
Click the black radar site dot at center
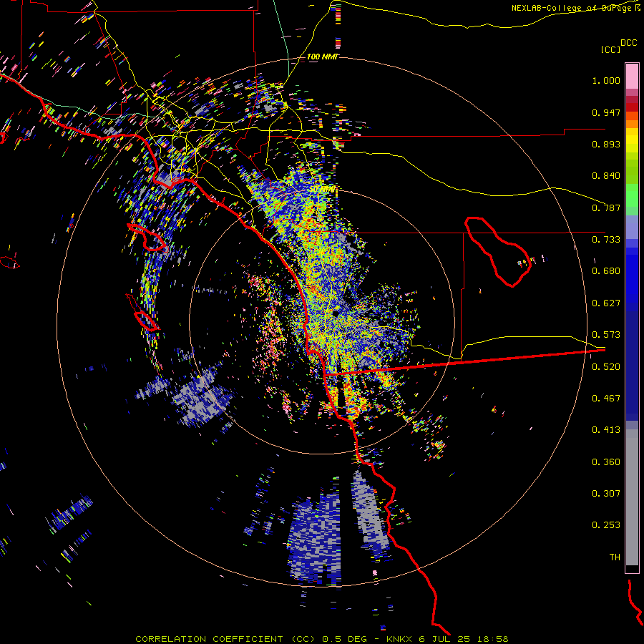point(336,313)
